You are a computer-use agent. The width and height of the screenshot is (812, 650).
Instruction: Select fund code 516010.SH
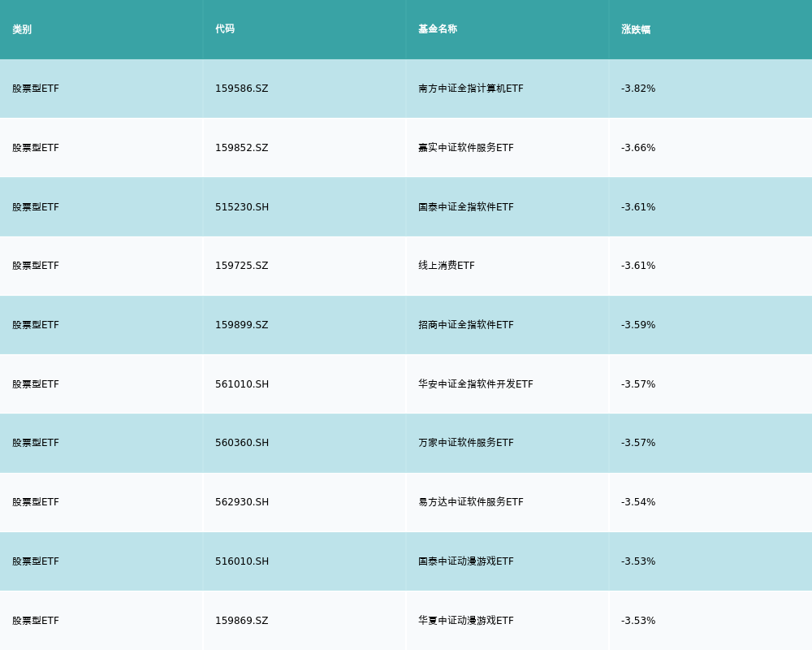point(242,561)
